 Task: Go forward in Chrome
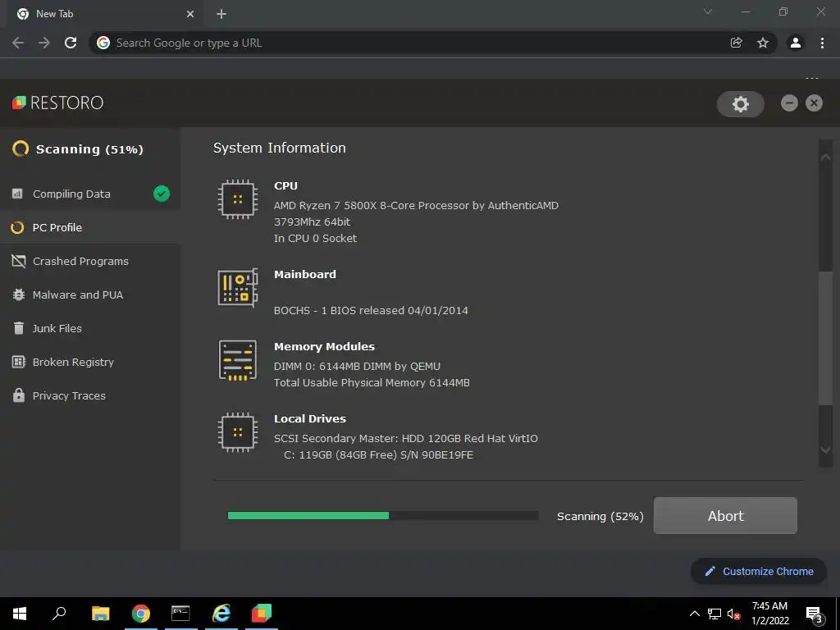[x=44, y=43]
